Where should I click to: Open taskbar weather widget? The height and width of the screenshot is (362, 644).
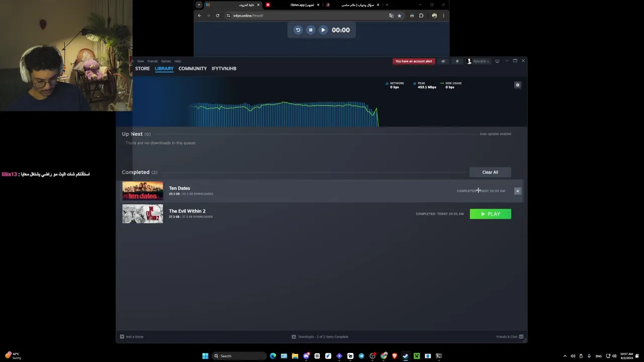pyautogui.click(x=13, y=355)
